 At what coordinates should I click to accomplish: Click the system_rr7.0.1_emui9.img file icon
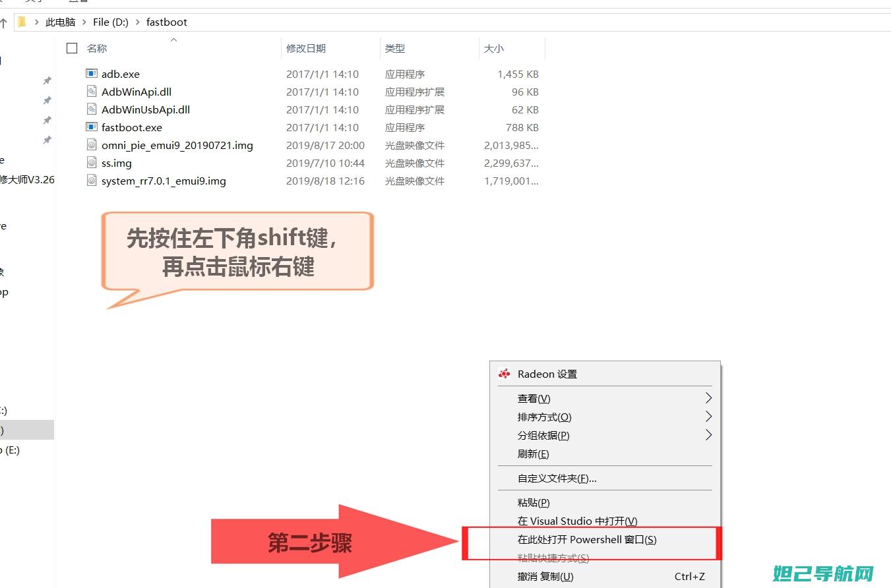point(92,181)
